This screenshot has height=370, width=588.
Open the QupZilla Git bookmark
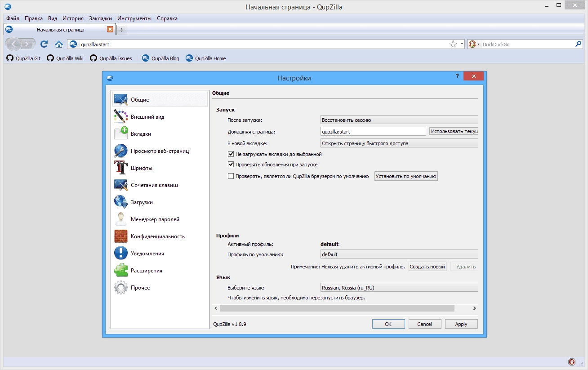pos(23,58)
